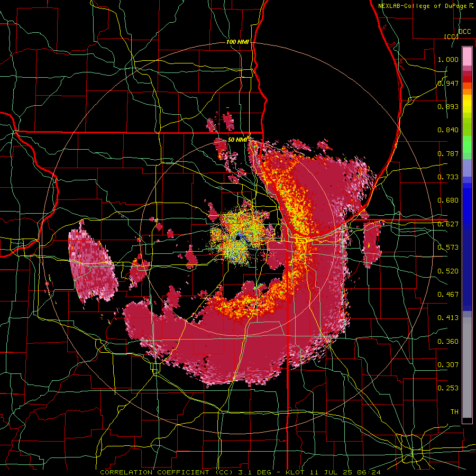Select the 0.413 scale value
Screen dimensions: 476x476
[448, 318]
